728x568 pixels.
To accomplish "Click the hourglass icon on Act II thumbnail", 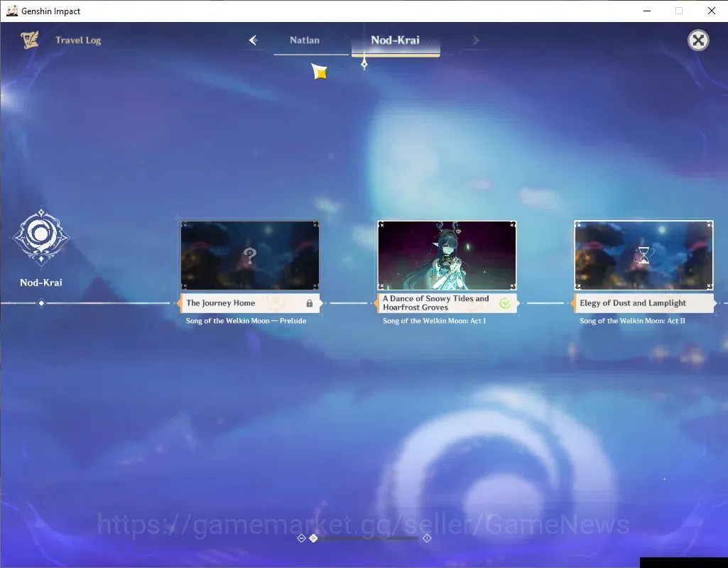I will click(643, 255).
